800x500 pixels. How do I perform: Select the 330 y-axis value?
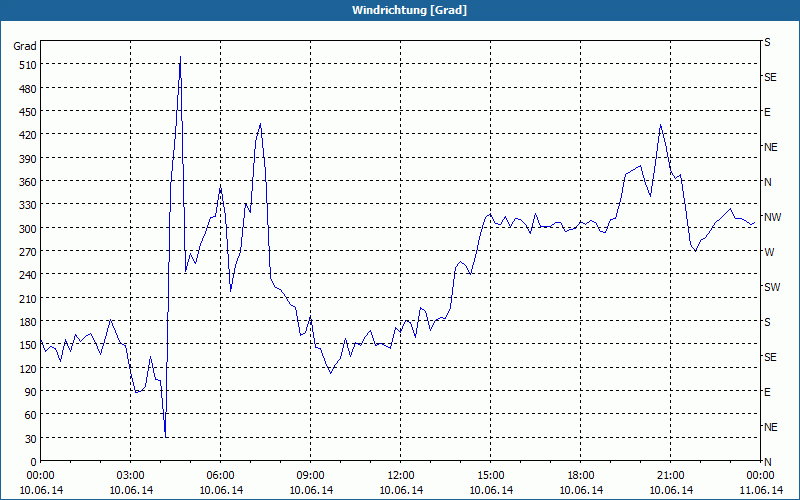pyautogui.click(x=28, y=206)
